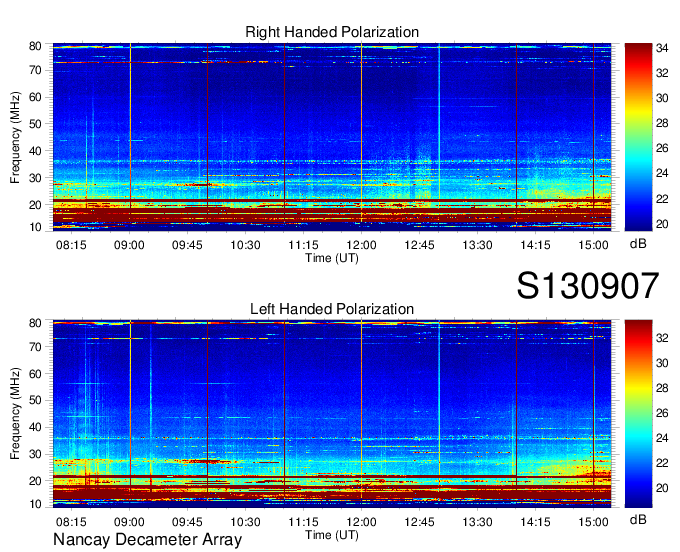The image size is (680, 552).
Task: Click the right-handed polarization spectrogram plot
Action: (x=332, y=136)
